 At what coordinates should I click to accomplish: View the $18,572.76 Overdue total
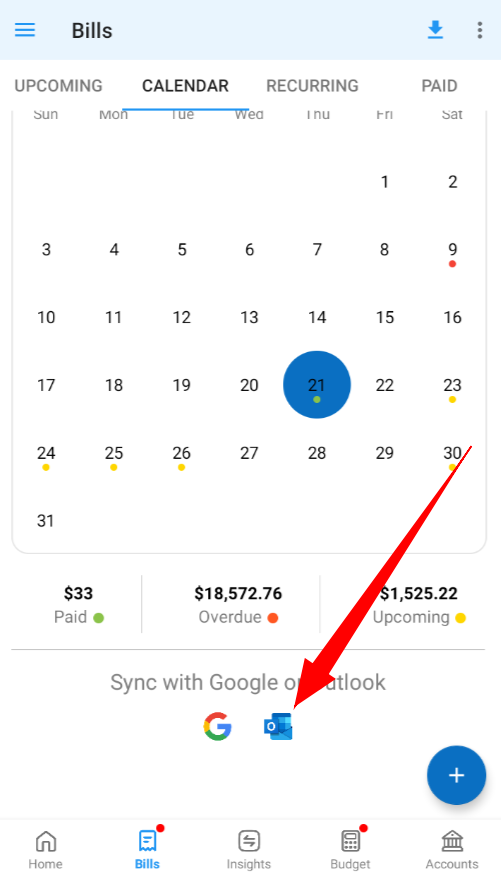[238, 604]
